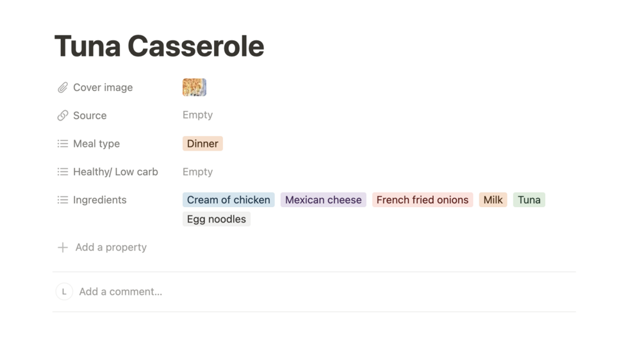The width and height of the screenshot is (644, 361).
Task: Open the cover image thumbnail
Action: pos(194,87)
